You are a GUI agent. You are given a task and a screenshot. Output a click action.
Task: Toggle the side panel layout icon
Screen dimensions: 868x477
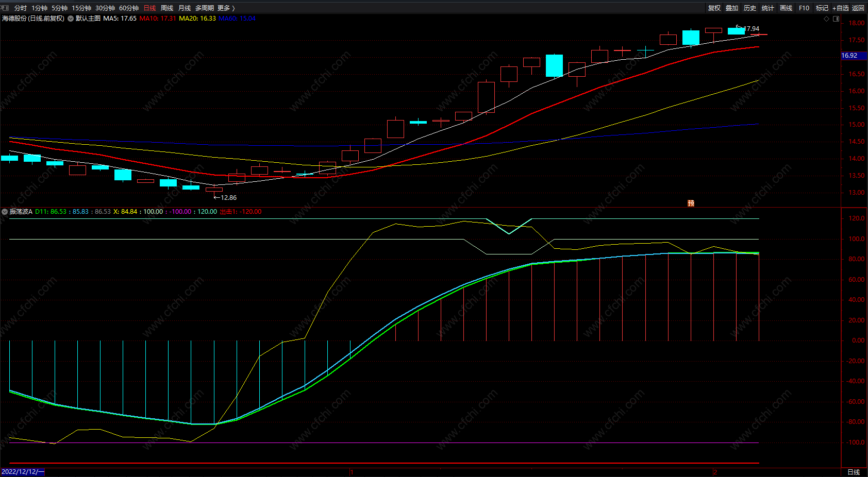(836, 19)
